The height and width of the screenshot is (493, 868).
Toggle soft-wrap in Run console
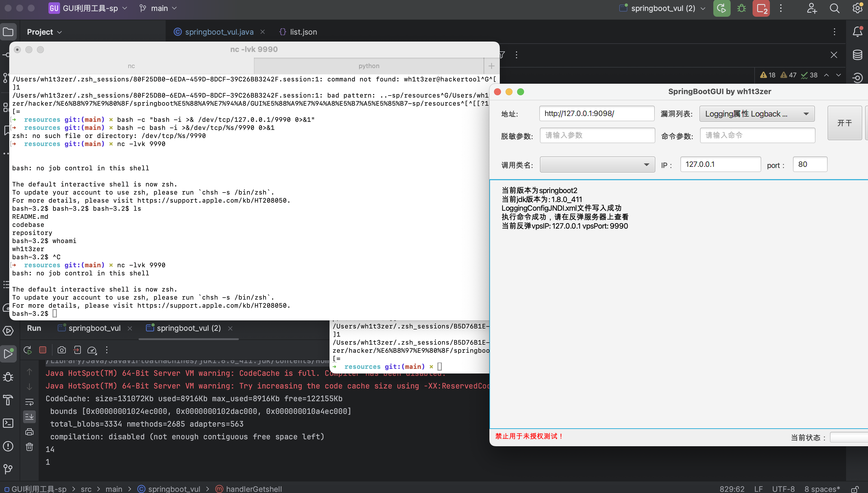pos(29,402)
